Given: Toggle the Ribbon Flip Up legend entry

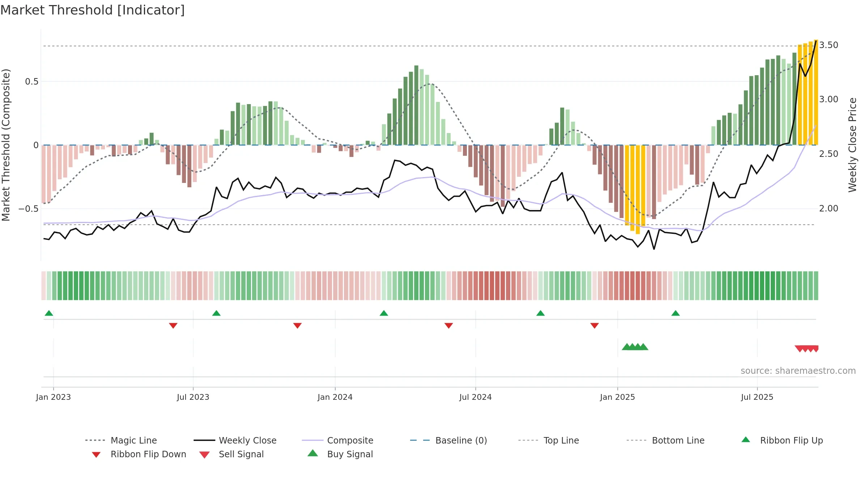Looking at the screenshot, I should (782, 440).
